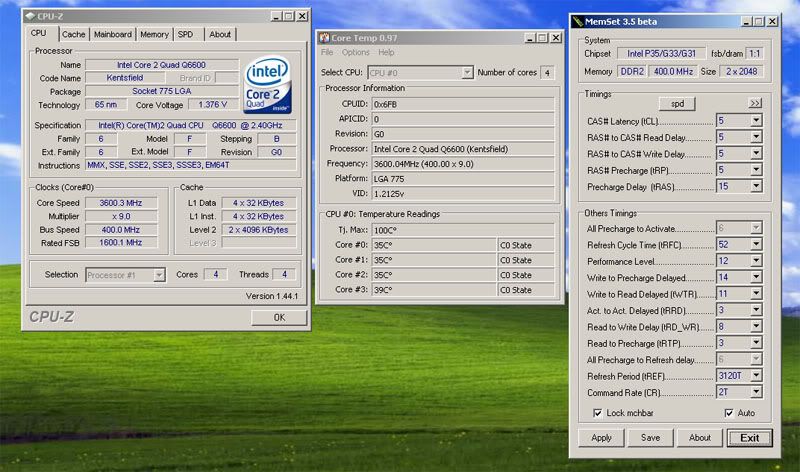Toggle the Auto checkbox in MemSet
Screen dimensions: 800x472
(x=729, y=413)
